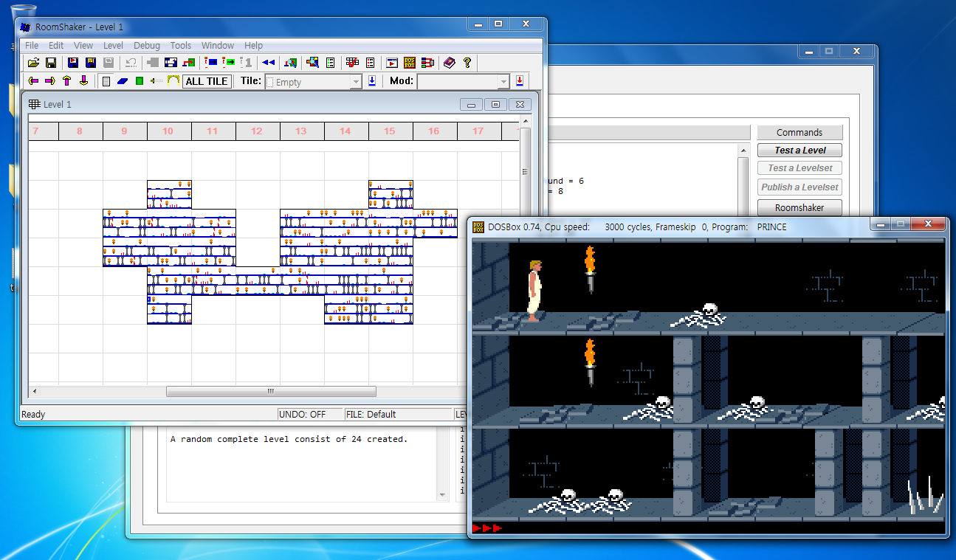
Task: Toggle the ALL TILE button
Action: pyautogui.click(x=207, y=81)
